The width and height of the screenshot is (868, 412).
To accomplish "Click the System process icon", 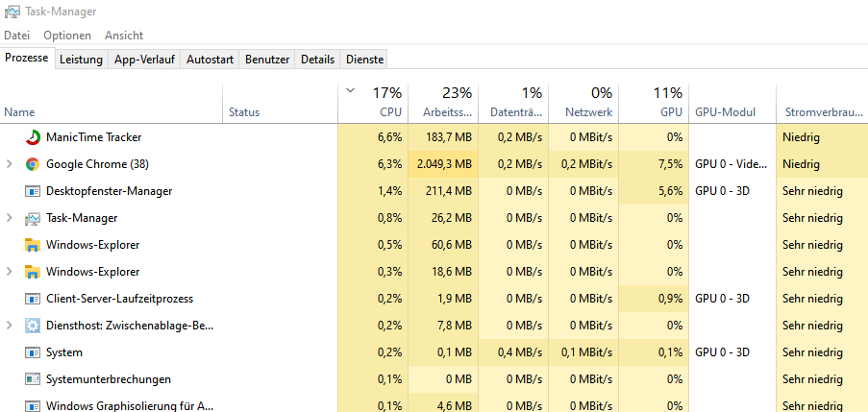I will (33, 352).
